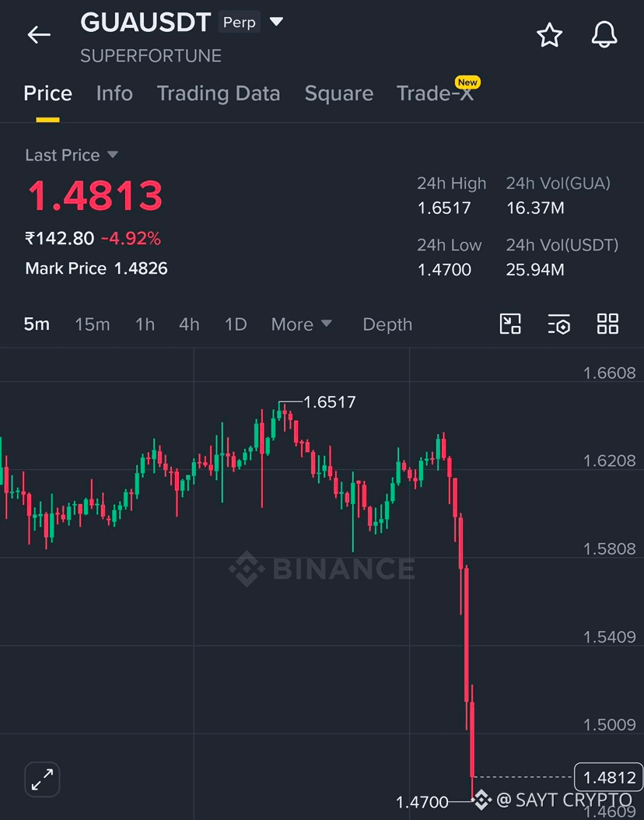Screen dimensions: 644x820
Task: Open the GUAUSDT pair selector dropdown arrow
Action: click(x=276, y=22)
